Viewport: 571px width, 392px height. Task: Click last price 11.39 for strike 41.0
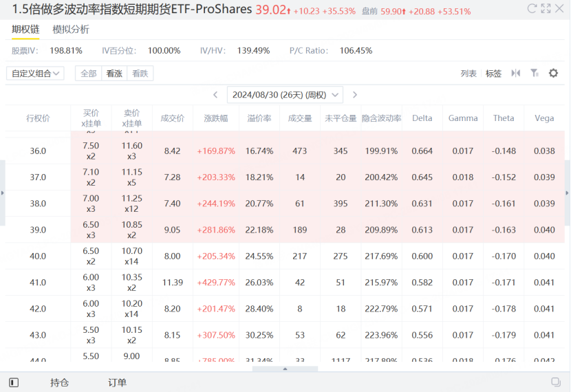[173, 283]
